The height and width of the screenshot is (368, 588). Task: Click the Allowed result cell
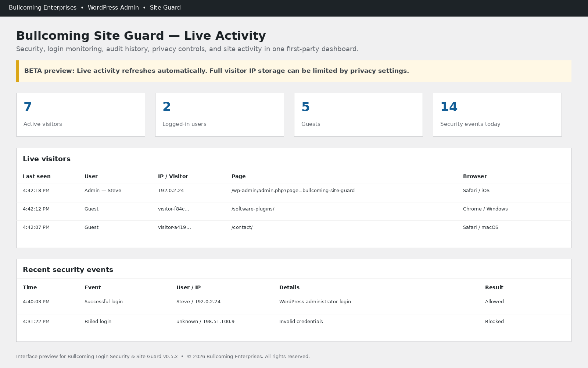[494, 302]
